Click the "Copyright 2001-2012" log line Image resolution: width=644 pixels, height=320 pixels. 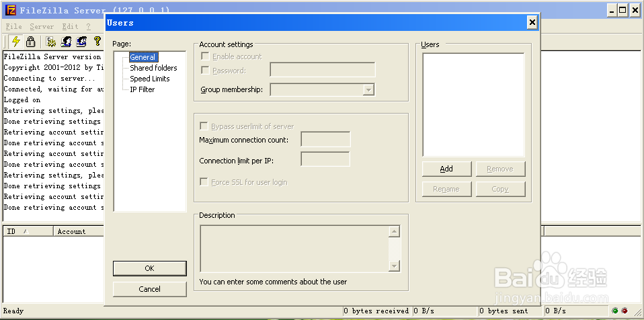point(54,68)
